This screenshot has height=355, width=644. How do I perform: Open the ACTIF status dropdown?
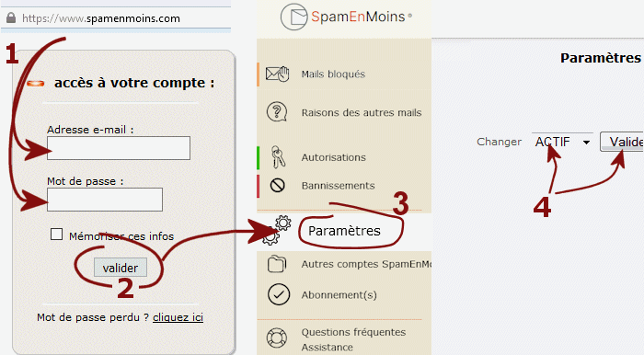(562, 142)
